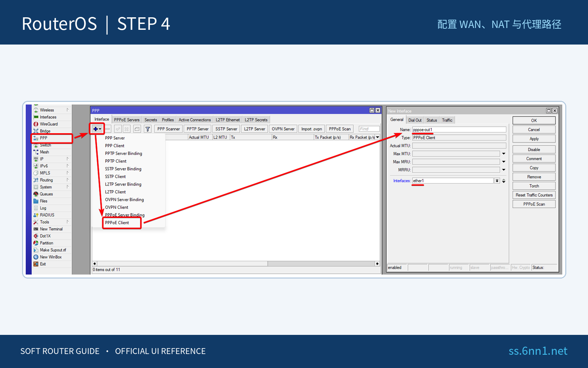The width and height of the screenshot is (588, 368).
Task: Switch to the Active Connections tab
Action: click(195, 120)
